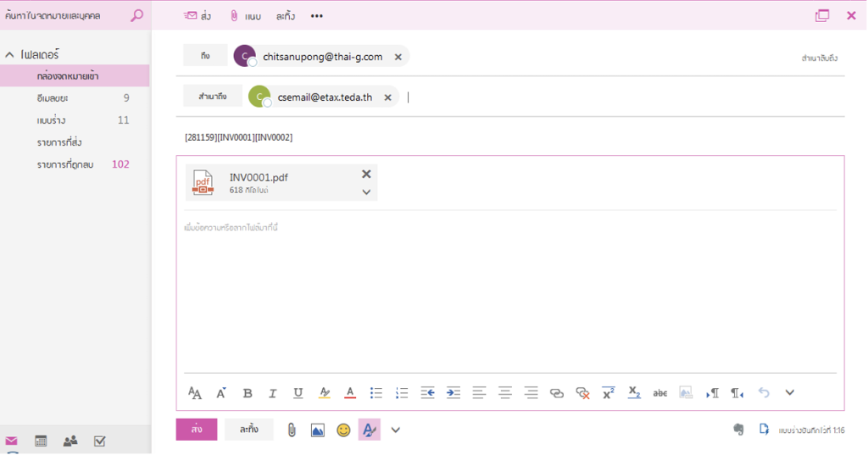This screenshot has height=455, width=868.
Task: Expand more formatting options chevron in toolbar
Action: [790, 393]
